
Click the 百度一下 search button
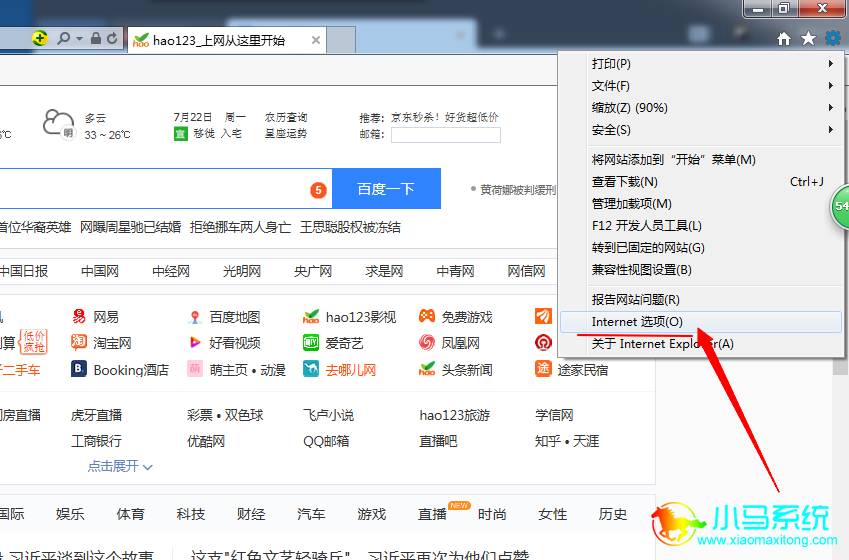(x=386, y=188)
